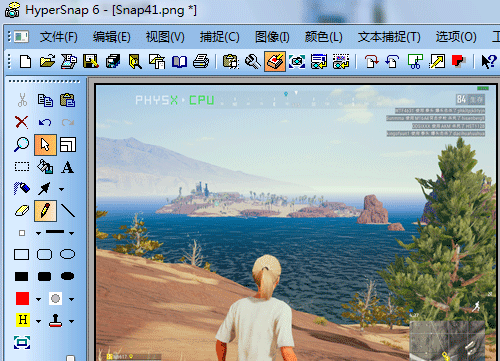Click the blue frame icon at panel bottom
This screenshot has height=361, width=500.
[22, 342]
